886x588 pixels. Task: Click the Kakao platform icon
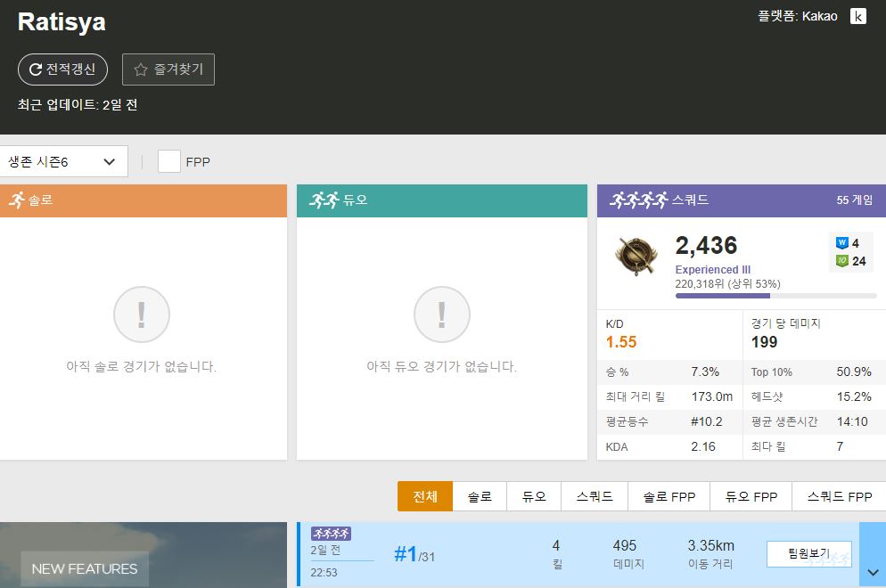(857, 16)
